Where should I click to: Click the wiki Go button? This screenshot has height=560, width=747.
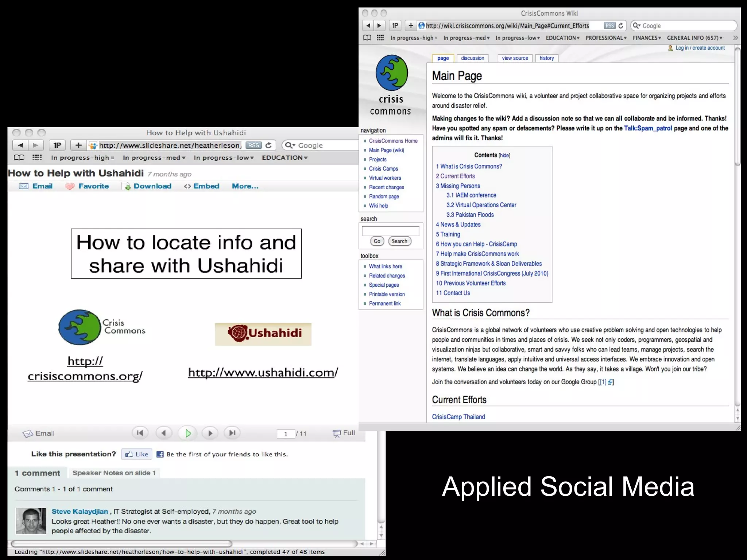tap(377, 241)
